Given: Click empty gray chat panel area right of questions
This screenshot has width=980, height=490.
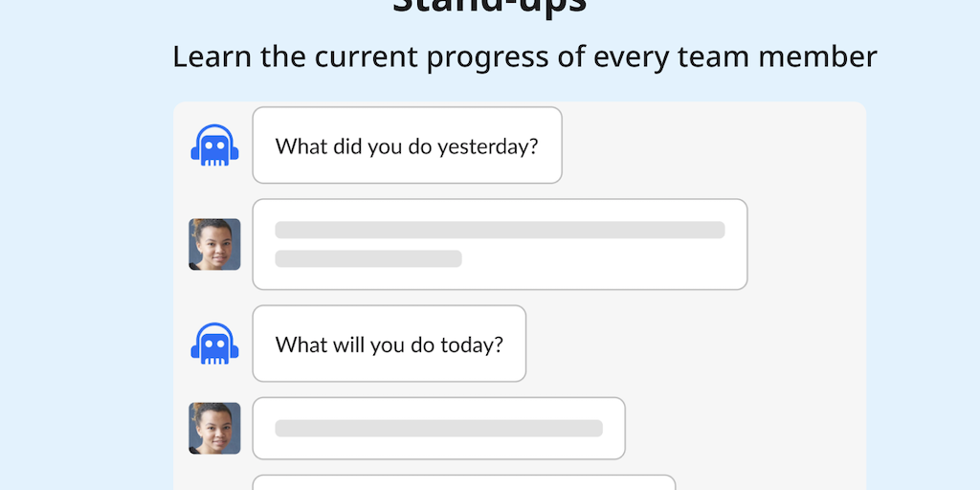Looking at the screenshot, I should (766, 345).
